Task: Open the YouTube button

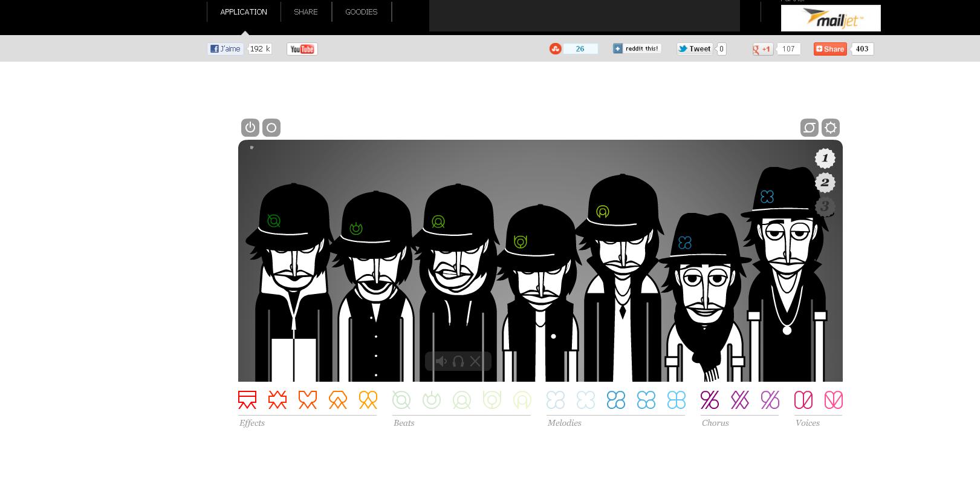Action: 302,49
